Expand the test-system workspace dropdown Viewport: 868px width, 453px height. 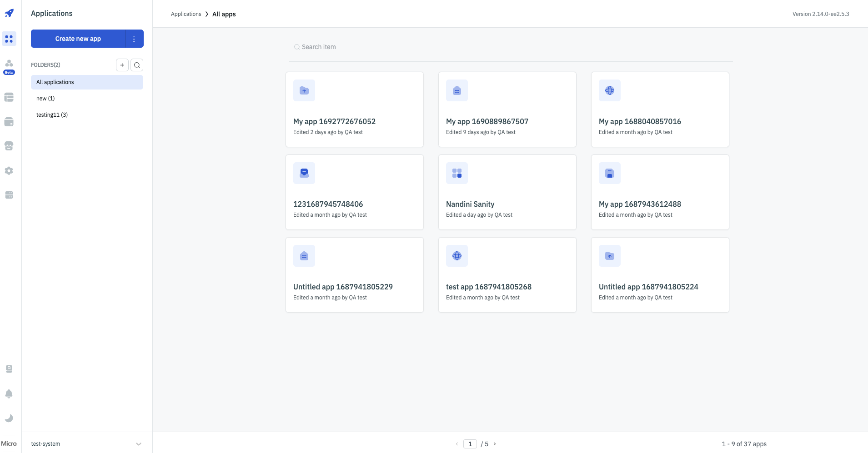point(138,444)
